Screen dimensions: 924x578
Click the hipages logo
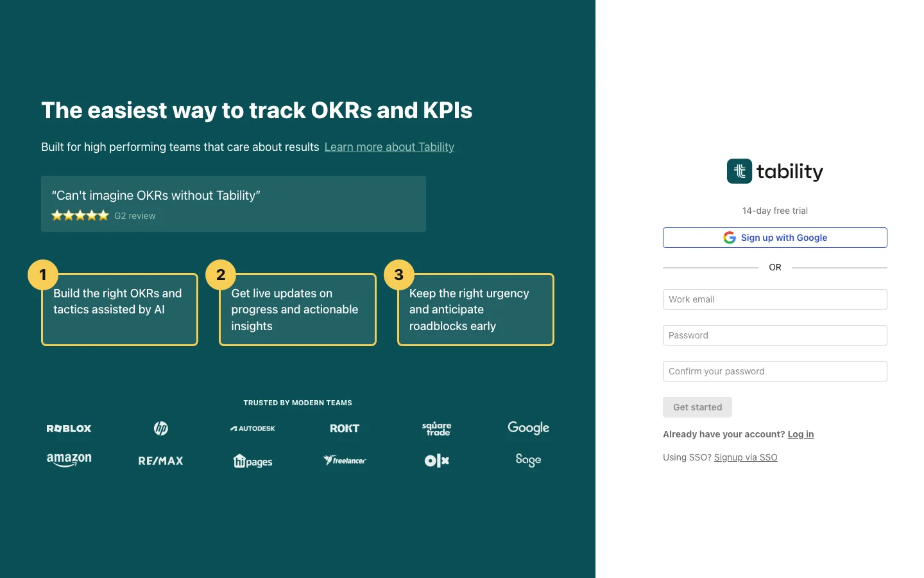point(253,460)
